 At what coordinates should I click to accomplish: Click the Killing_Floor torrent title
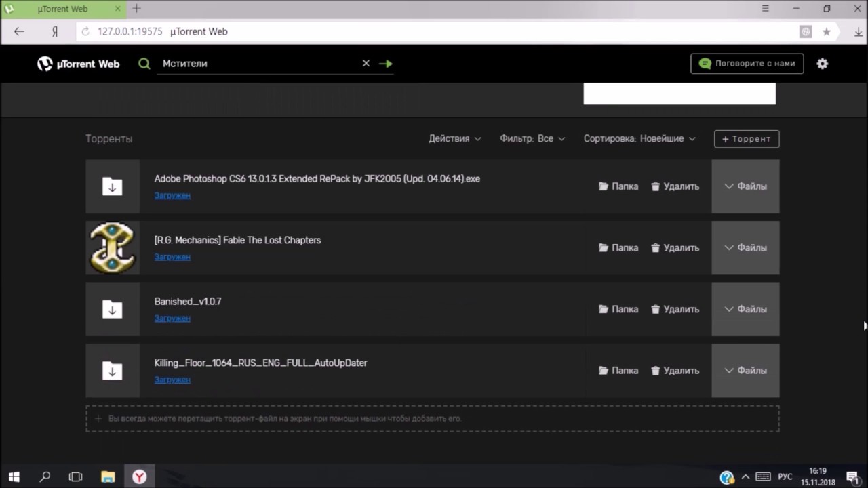tap(261, 363)
